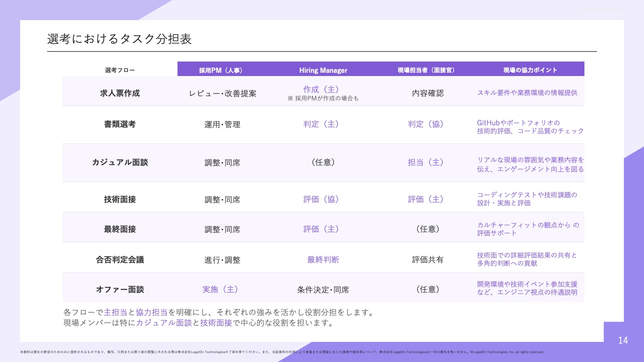Click the 判定(主) cell
The width and height of the screenshot is (644, 362).
pos(322,124)
